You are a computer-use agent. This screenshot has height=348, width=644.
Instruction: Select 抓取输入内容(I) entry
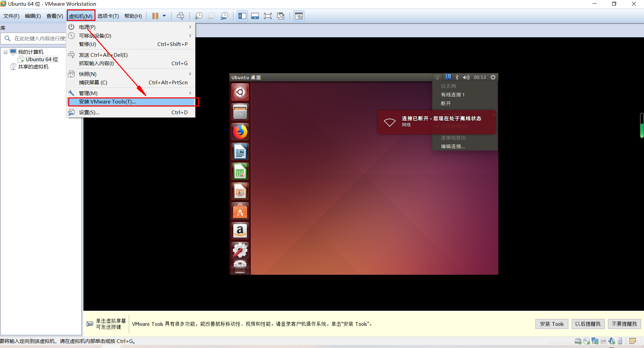click(131, 63)
